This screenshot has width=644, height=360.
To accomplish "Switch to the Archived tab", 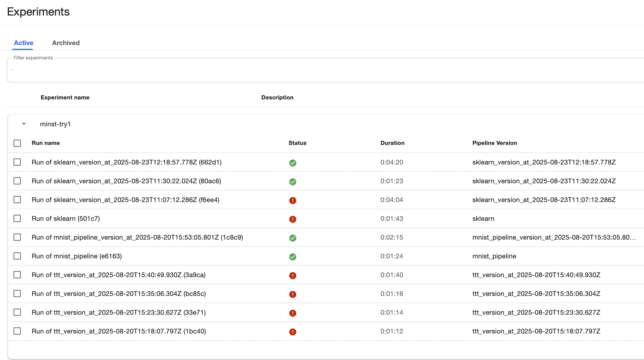I will [66, 43].
